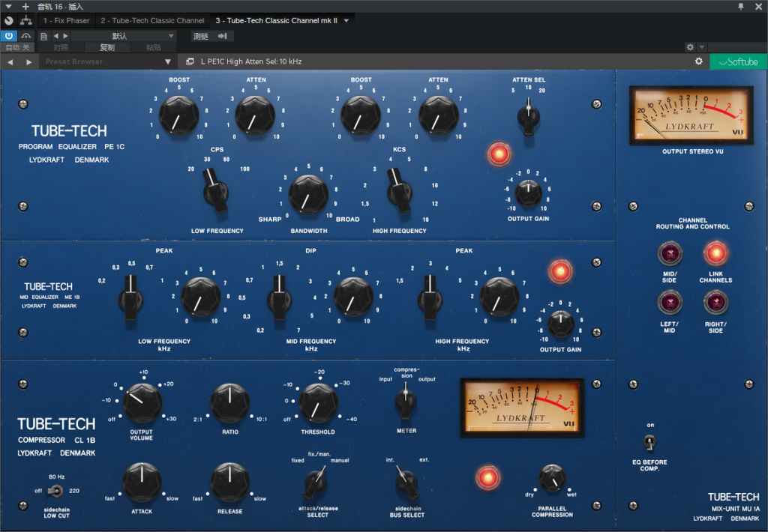
Task: Open host settings gear icon
Action: [690, 47]
